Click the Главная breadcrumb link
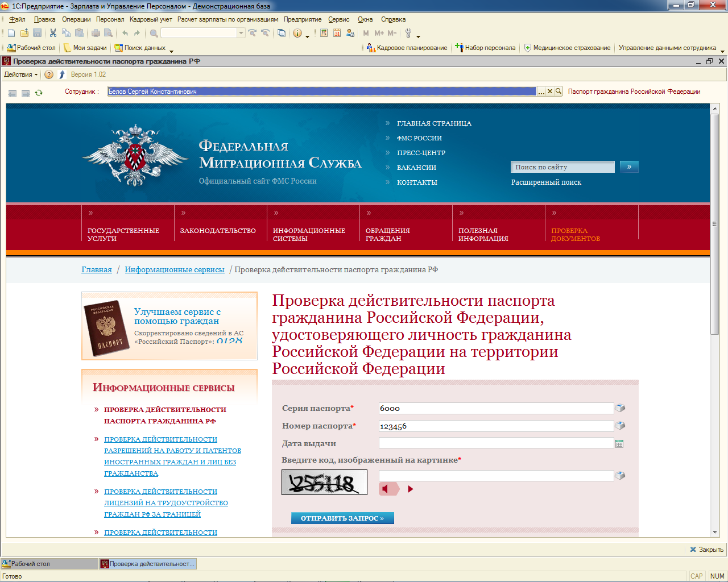 pos(97,269)
